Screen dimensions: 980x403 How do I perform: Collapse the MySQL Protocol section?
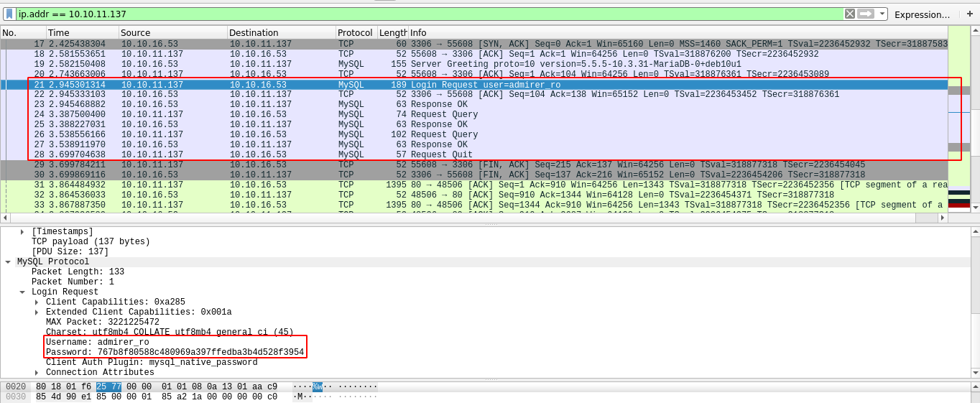click(x=8, y=261)
